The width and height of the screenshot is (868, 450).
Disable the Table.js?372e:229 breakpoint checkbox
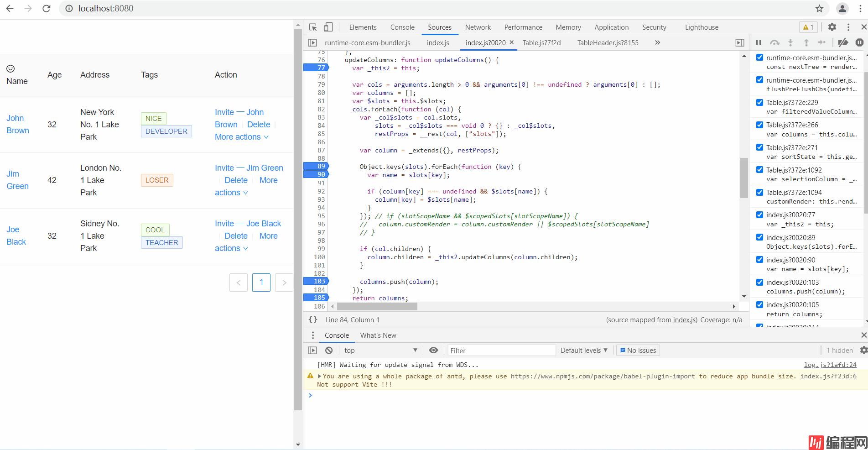[759, 103]
